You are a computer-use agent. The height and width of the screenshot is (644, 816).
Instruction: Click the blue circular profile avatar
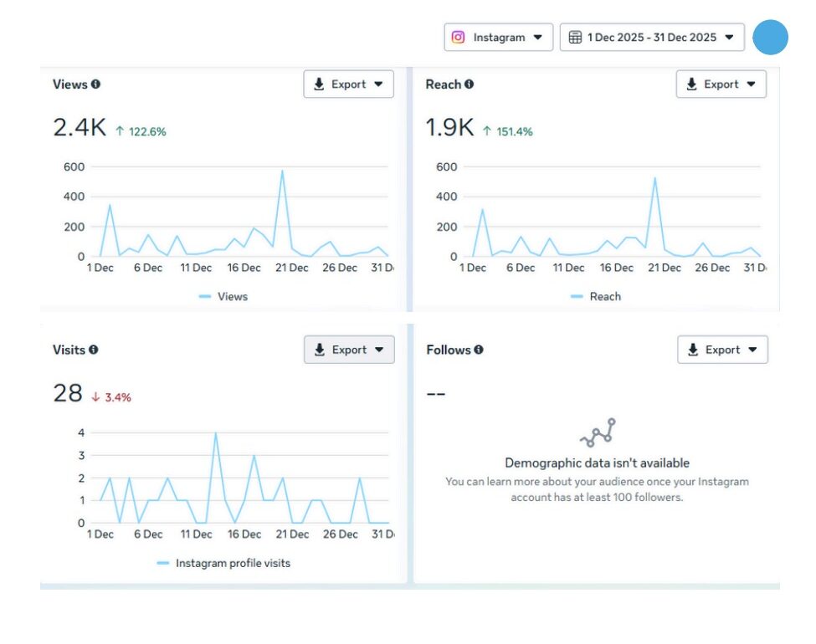[x=770, y=38]
